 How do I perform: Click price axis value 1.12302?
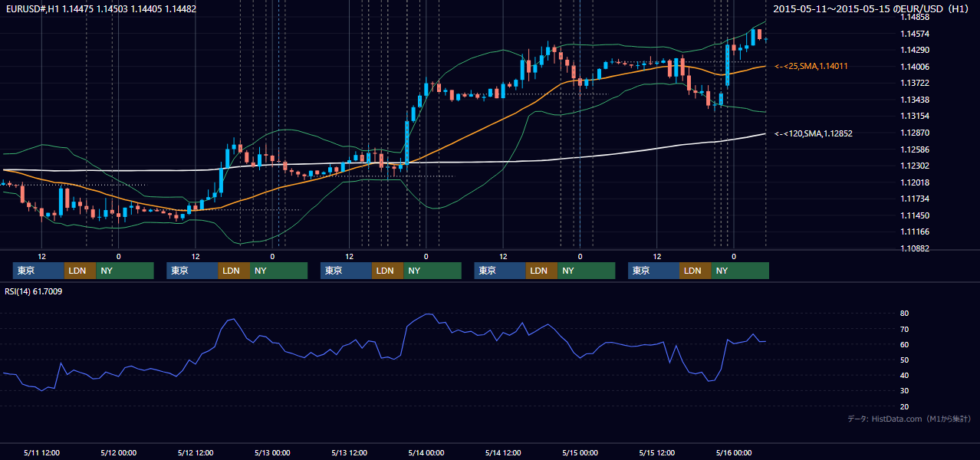[915, 166]
